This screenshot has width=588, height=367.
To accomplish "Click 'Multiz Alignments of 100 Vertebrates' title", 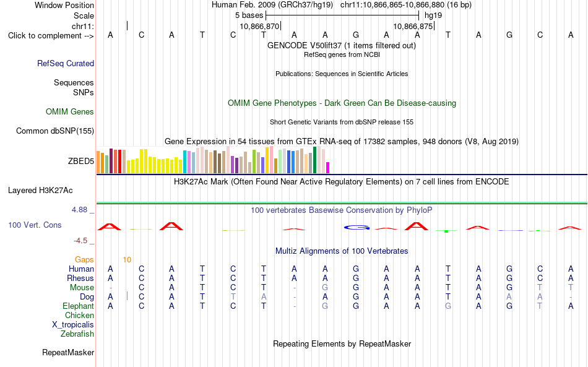I will point(342,251).
